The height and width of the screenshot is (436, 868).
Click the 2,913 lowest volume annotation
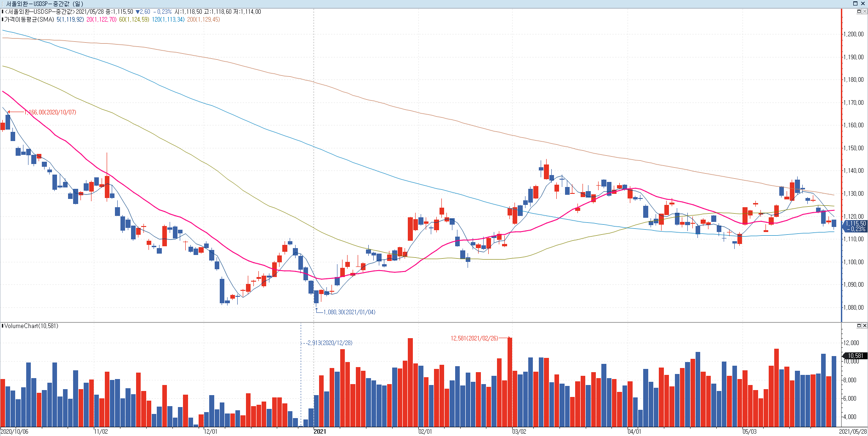click(x=330, y=343)
